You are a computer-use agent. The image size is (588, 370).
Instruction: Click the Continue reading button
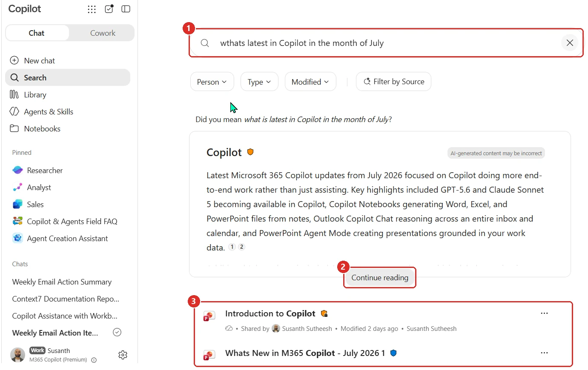380,278
